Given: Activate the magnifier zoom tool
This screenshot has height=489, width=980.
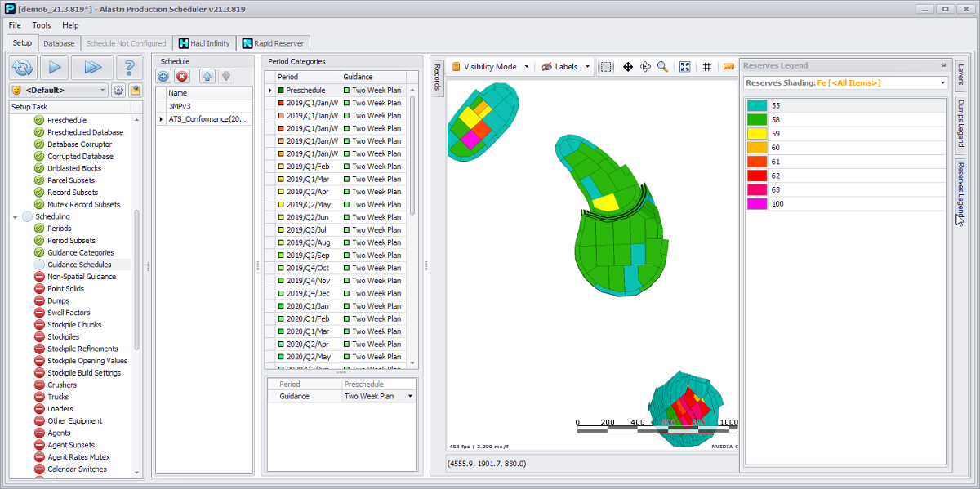Looking at the screenshot, I should click(662, 67).
